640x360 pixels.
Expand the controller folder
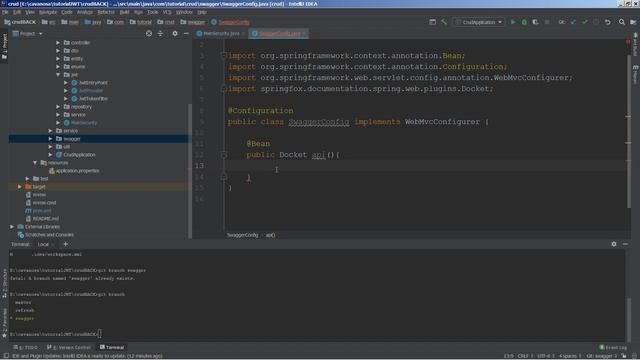58,42
